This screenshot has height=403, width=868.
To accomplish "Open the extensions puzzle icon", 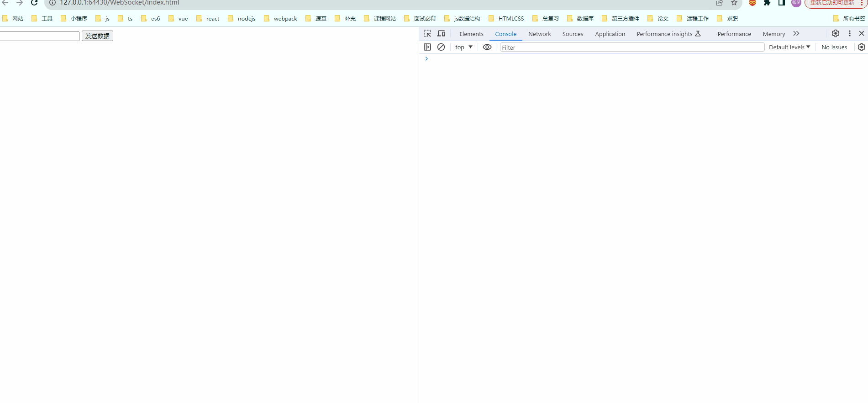I will [x=767, y=3].
